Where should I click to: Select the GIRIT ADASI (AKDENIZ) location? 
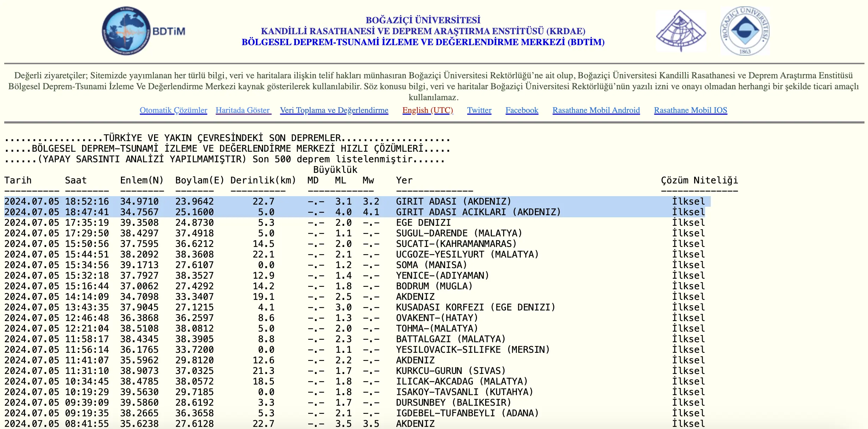click(x=453, y=201)
